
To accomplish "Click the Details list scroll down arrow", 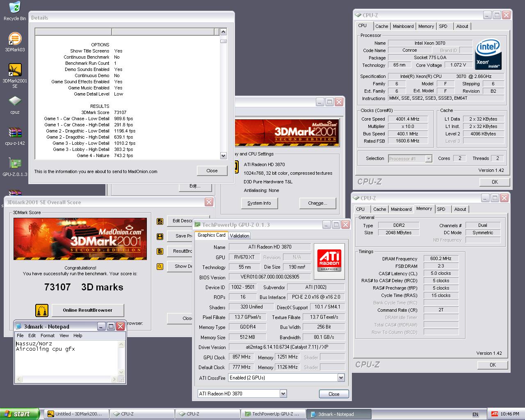I will (223, 155).
